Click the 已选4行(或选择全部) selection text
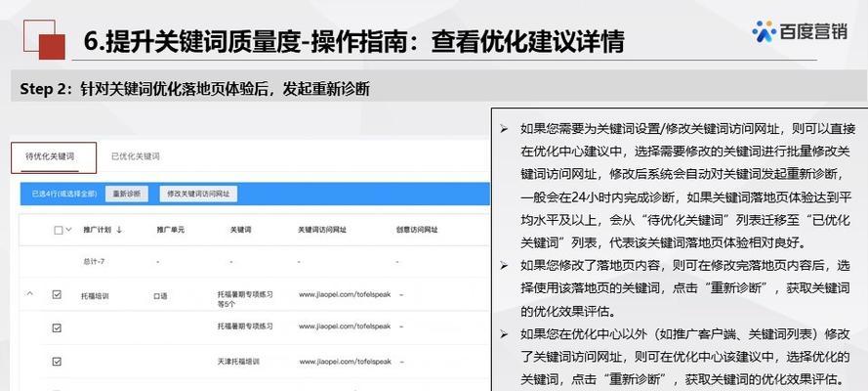Image resolution: width=868 pixels, height=391 pixels. click(x=64, y=194)
